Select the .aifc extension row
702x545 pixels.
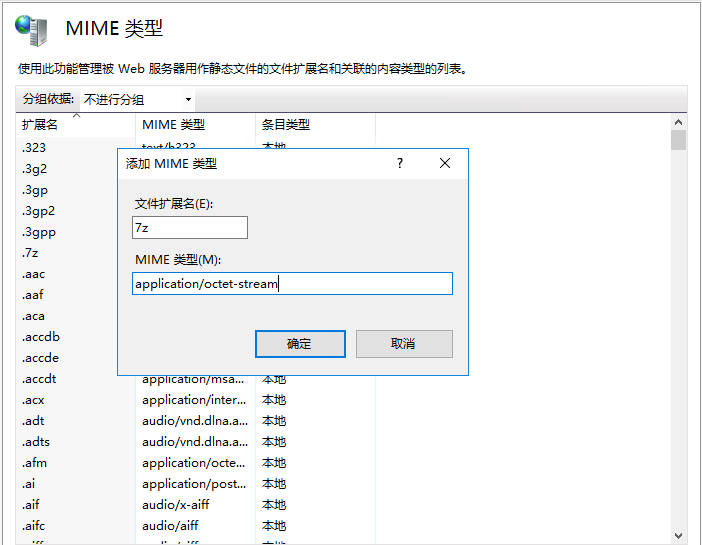coord(35,526)
